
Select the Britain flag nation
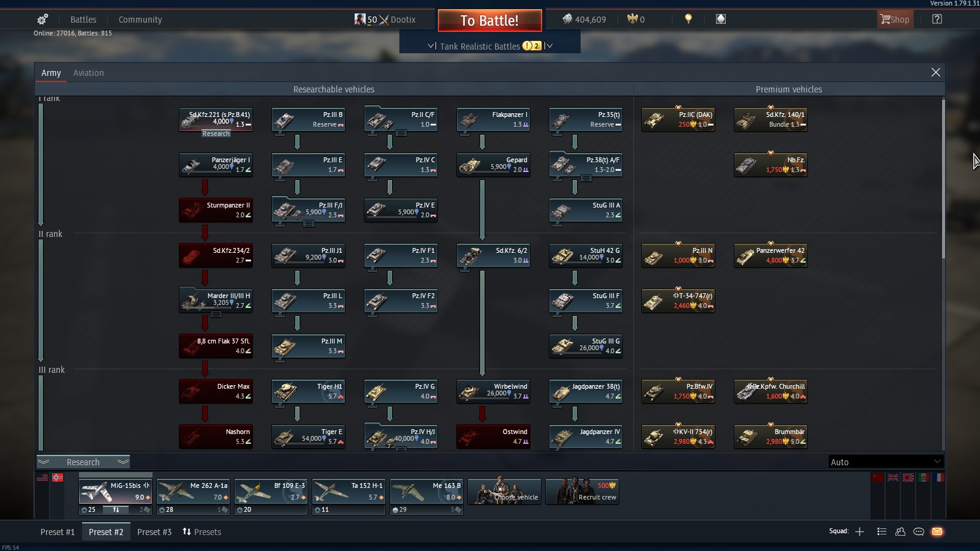893,478
